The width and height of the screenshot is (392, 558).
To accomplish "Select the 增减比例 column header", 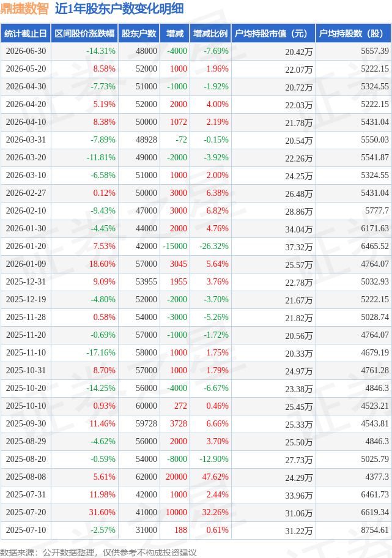I will pyautogui.click(x=210, y=34).
